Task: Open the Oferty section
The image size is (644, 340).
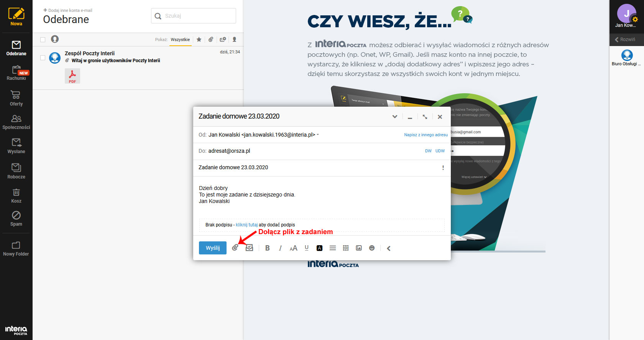Action: [x=16, y=98]
